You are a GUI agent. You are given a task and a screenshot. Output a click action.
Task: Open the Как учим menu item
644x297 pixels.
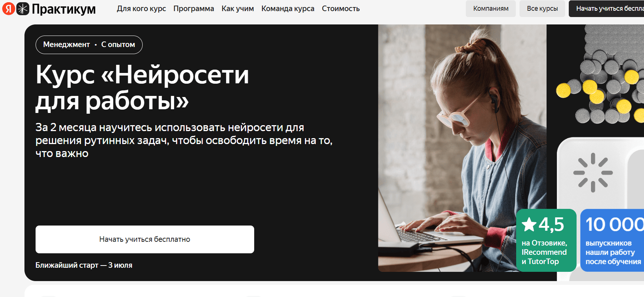[238, 9]
